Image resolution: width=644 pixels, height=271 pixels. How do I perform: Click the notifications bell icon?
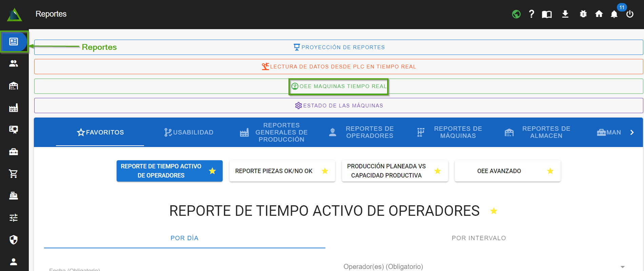614,14
